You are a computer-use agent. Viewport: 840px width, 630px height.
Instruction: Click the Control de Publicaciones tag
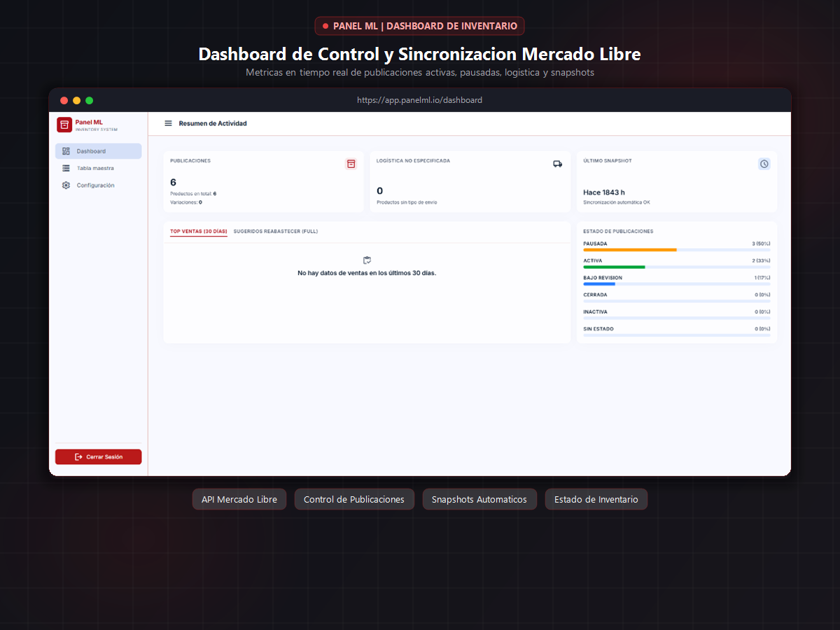click(354, 499)
